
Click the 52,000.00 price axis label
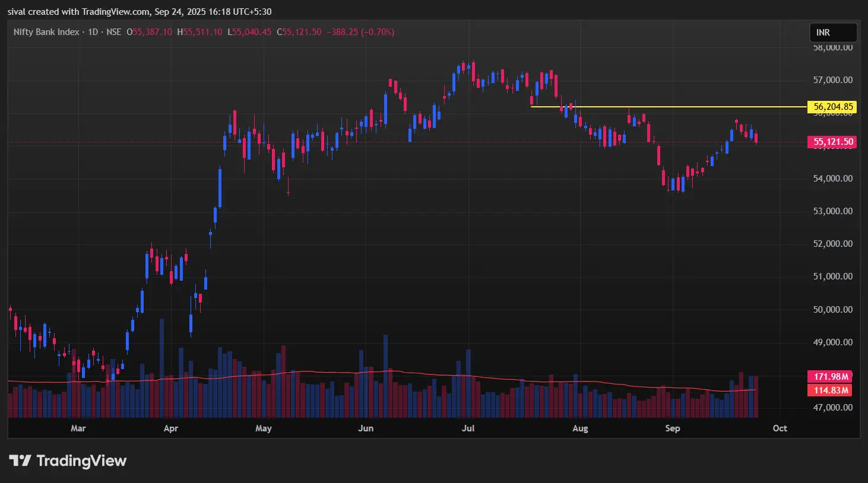833,244
